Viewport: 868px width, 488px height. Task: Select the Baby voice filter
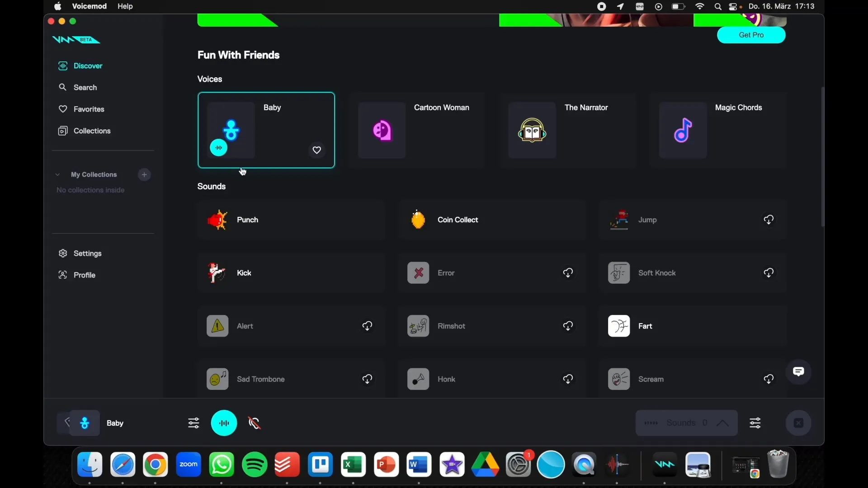[x=266, y=129]
